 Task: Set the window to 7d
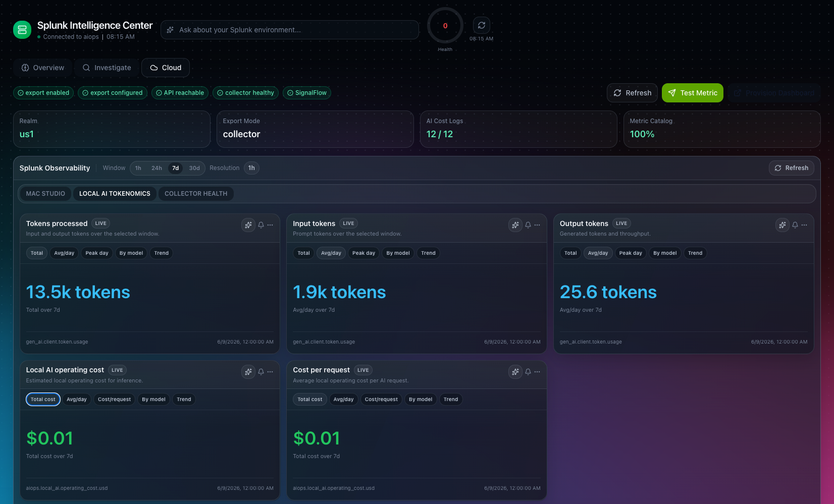coord(176,168)
